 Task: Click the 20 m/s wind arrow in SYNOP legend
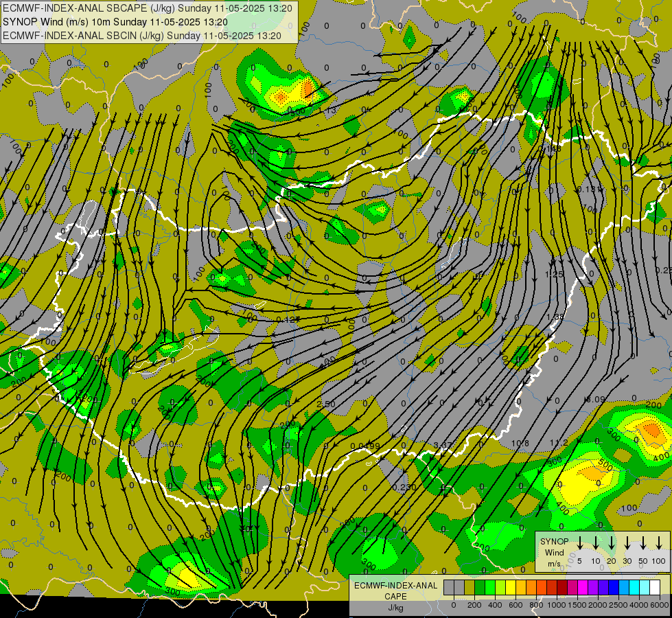[x=612, y=542]
